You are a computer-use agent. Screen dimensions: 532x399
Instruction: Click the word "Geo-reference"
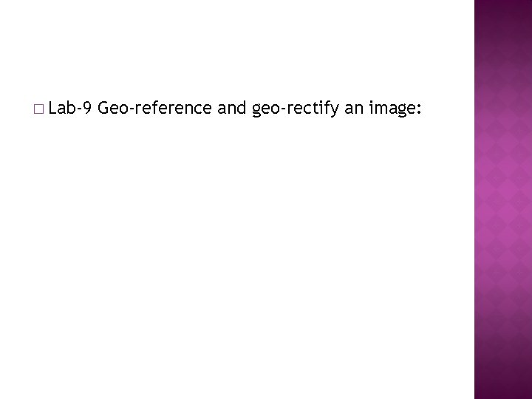tap(154, 109)
